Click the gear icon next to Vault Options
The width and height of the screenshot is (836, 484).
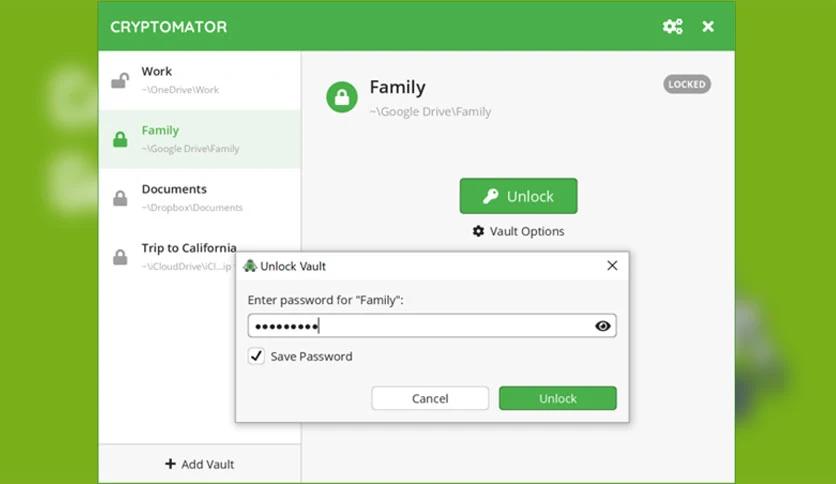478,231
